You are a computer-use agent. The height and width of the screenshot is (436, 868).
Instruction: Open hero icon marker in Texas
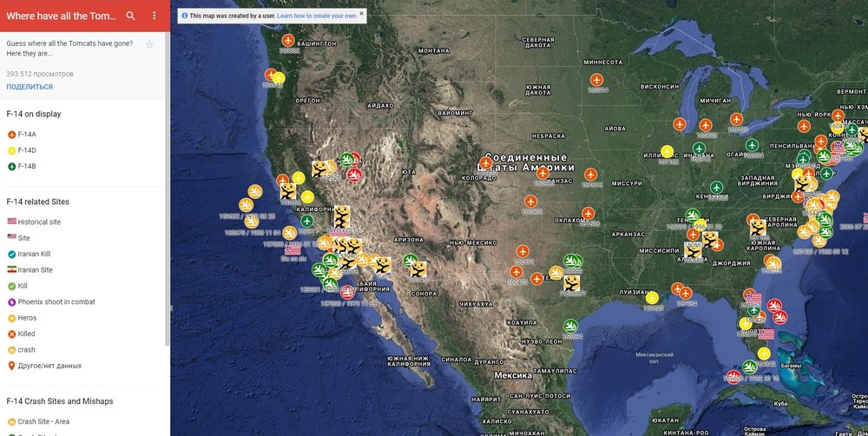click(571, 284)
